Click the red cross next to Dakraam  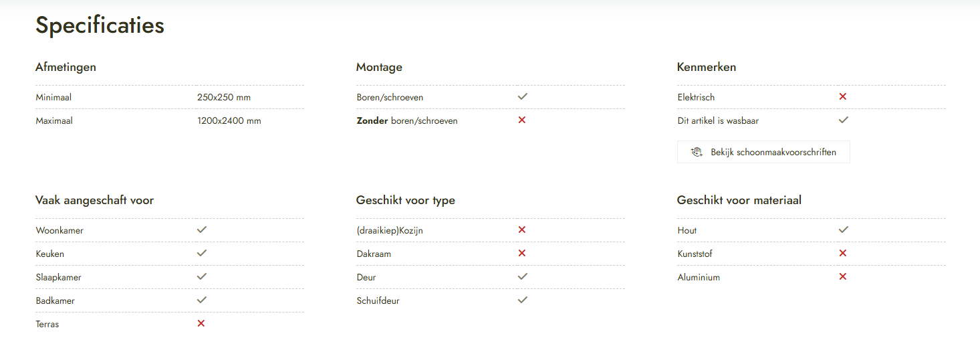point(522,253)
